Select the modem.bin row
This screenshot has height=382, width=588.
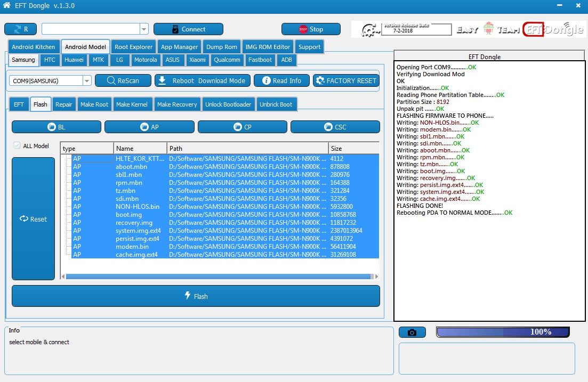point(225,246)
